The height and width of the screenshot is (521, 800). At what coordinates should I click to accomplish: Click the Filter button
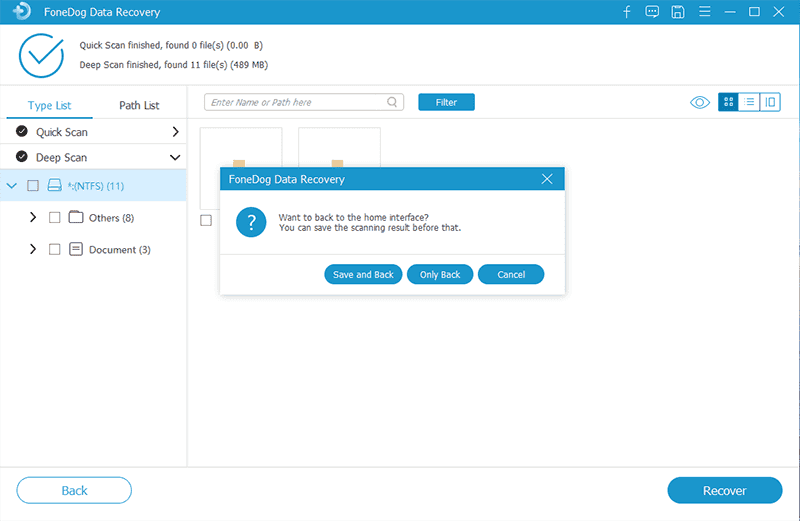(446, 102)
